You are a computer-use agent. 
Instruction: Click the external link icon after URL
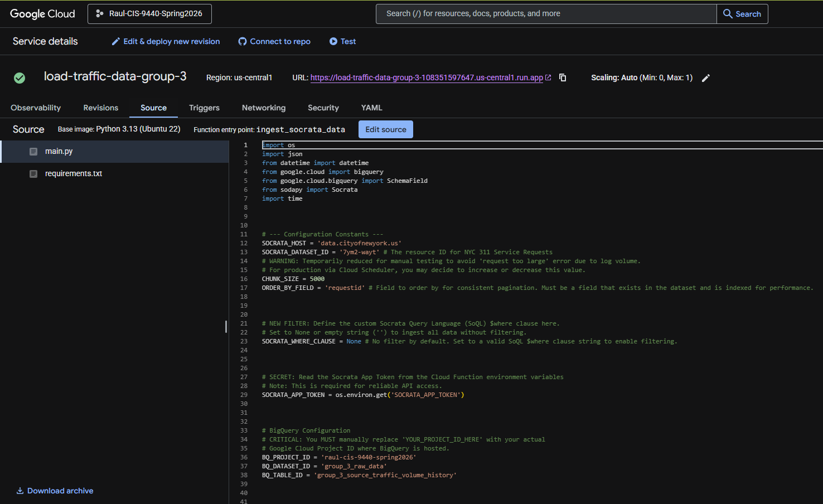click(548, 77)
